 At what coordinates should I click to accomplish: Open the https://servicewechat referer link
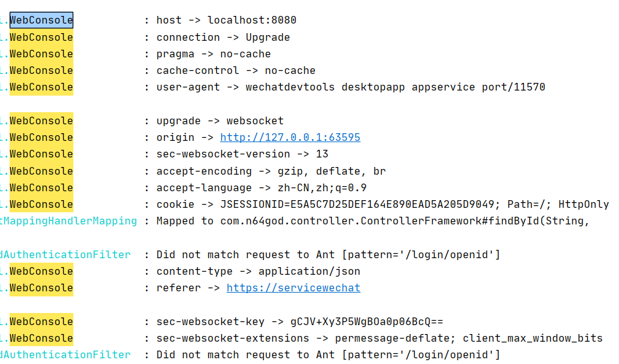tap(293, 288)
